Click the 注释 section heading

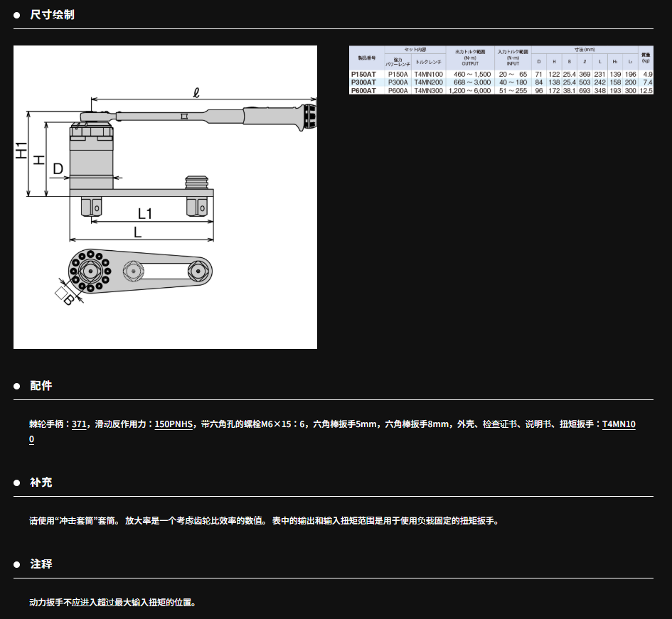click(x=41, y=564)
